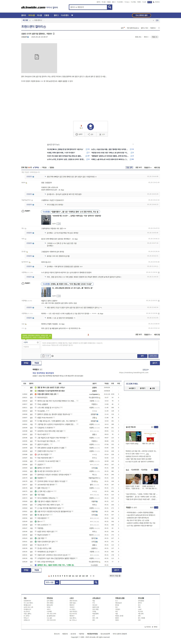
Task: Expand the dropdown arrow after 이용안내
Action: 159,28
